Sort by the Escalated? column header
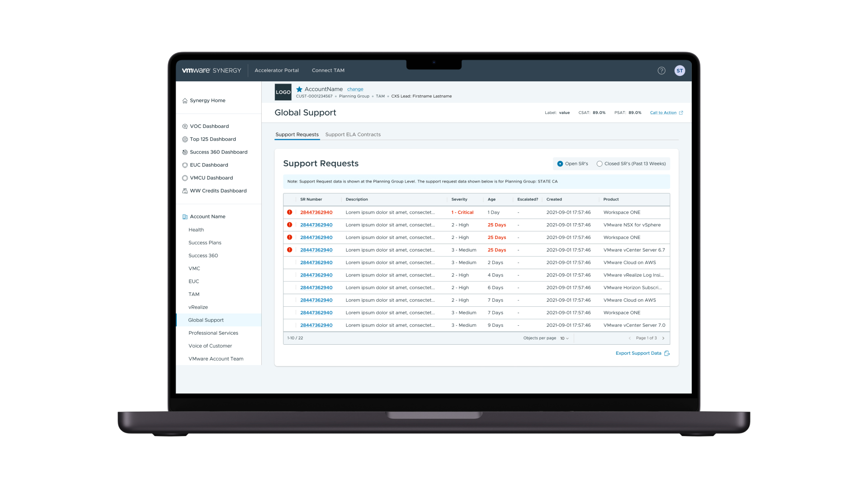868x488 pixels. point(528,199)
